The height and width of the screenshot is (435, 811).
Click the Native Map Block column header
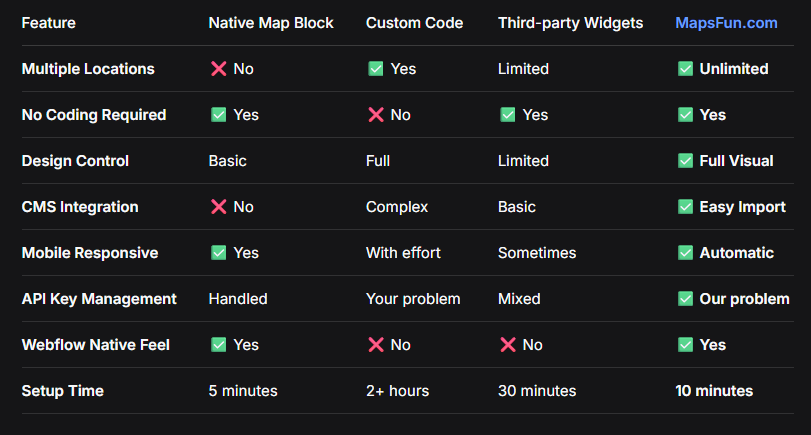270,23
